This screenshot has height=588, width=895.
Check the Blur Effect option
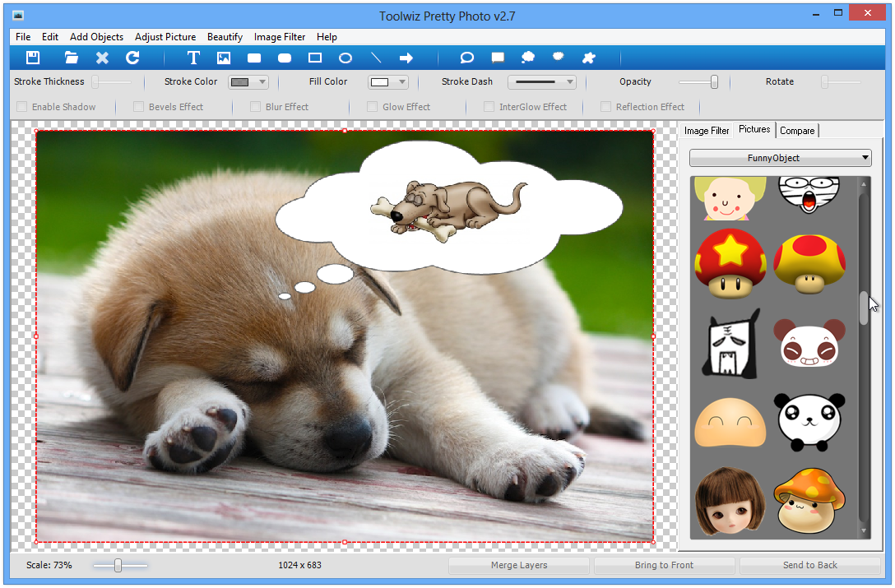tap(256, 107)
